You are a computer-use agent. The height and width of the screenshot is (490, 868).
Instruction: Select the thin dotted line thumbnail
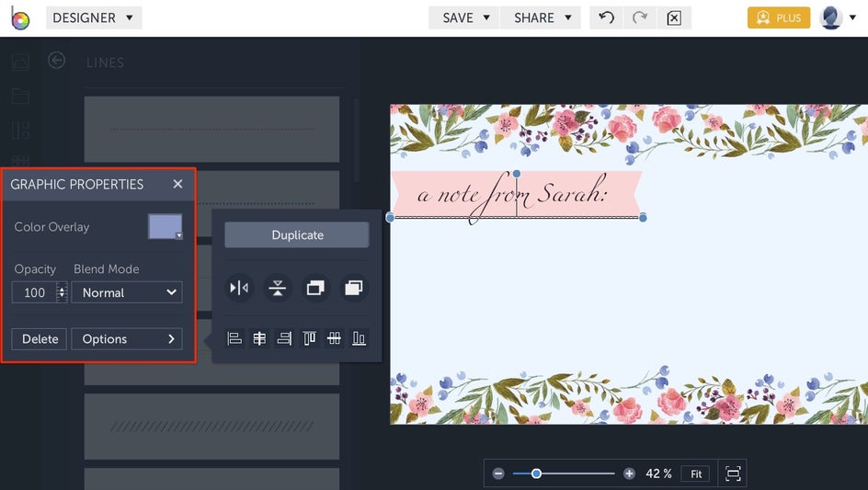211,129
